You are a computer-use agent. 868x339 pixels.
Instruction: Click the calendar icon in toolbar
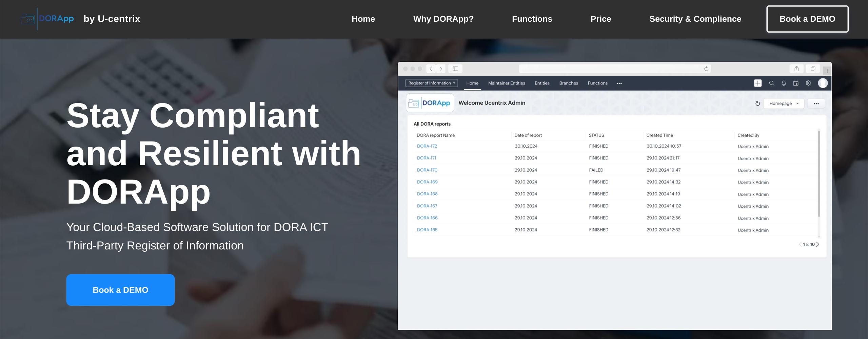coord(796,83)
